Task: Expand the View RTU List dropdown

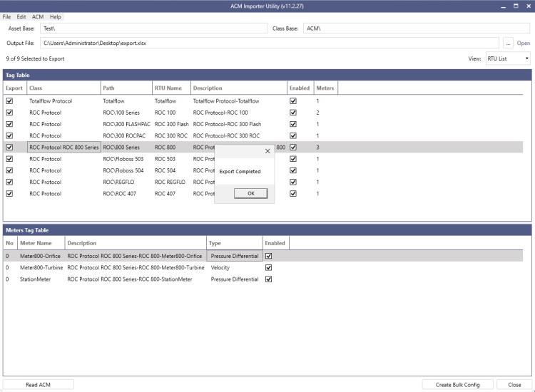Action: pyautogui.click(x=509, y=58)
